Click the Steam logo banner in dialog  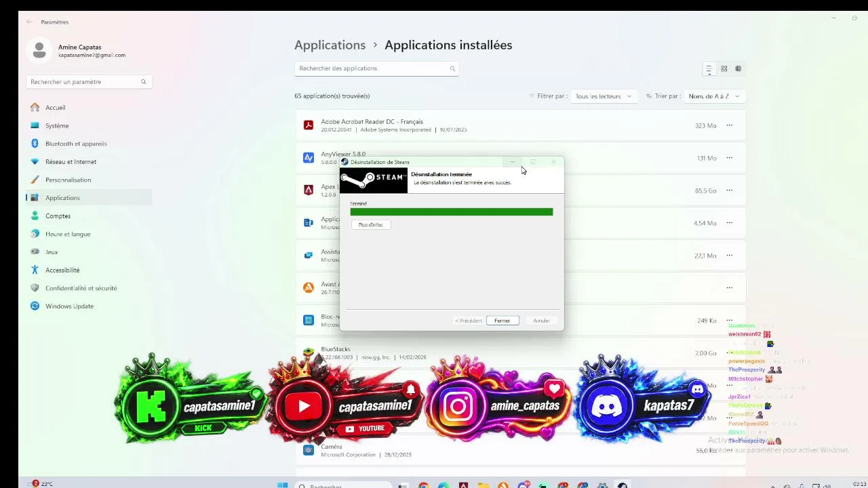coord(374,180)
